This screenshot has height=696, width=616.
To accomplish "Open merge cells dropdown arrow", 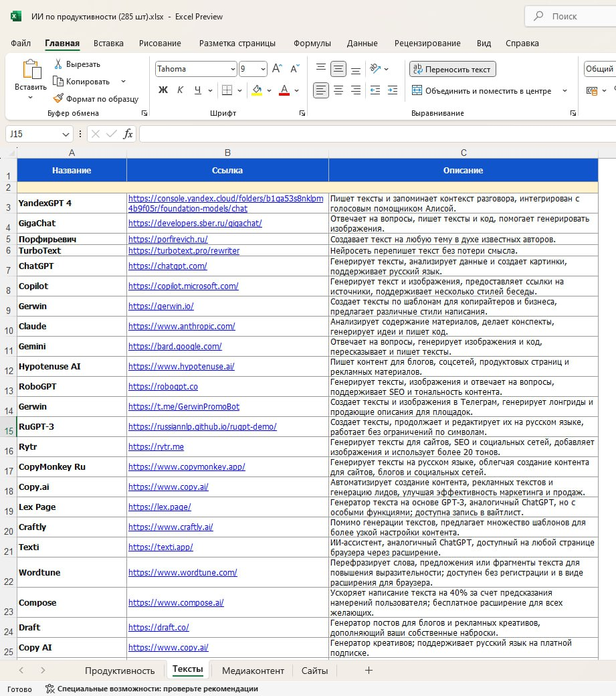I will (x=564, y=90).
